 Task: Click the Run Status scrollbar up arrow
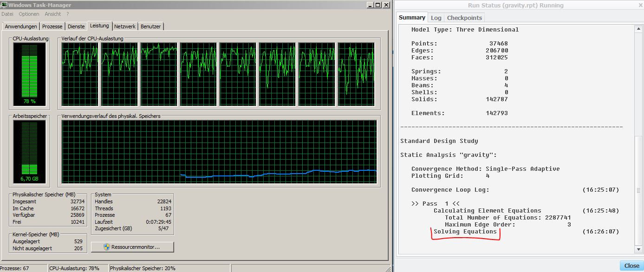tap(638, 30)
